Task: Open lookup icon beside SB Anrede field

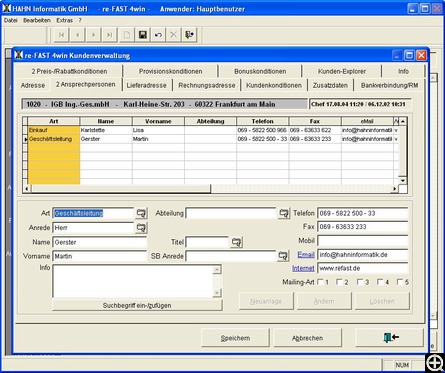Action: coord(283,256)
